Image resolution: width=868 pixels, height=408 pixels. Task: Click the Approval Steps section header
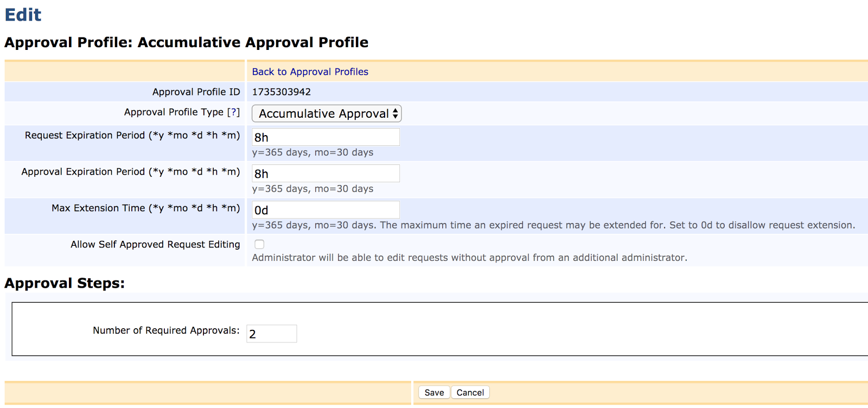65,283
